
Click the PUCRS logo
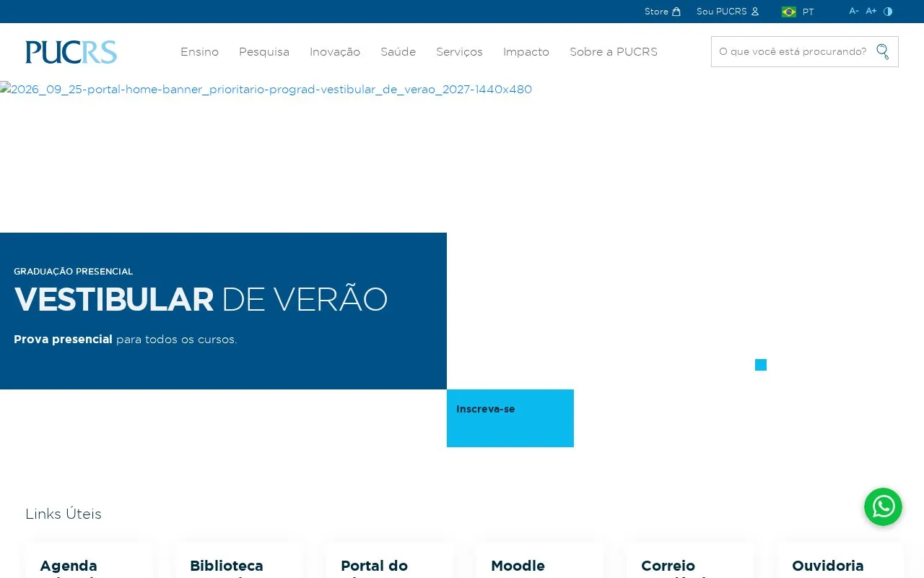click(71, 52)
